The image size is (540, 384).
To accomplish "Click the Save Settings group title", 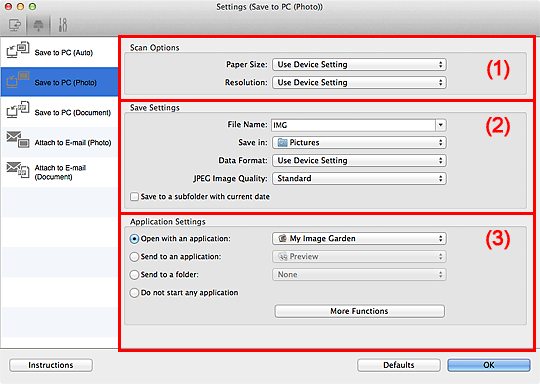I will pyautogui.click(x=155, y=108).
